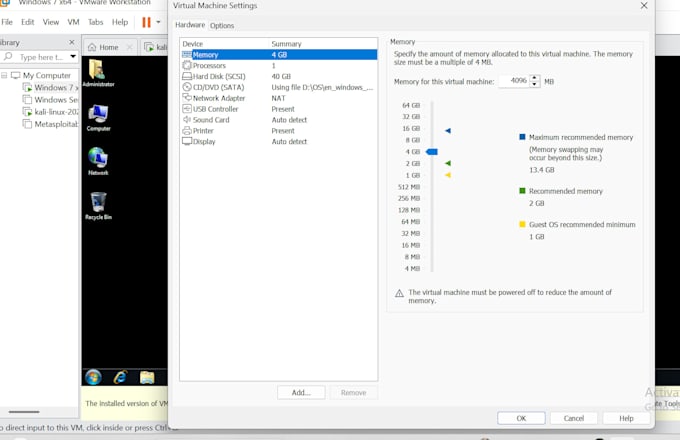Open the VM menu
The height and width of the screenshot is (440, 680).
tap(73, 22)
